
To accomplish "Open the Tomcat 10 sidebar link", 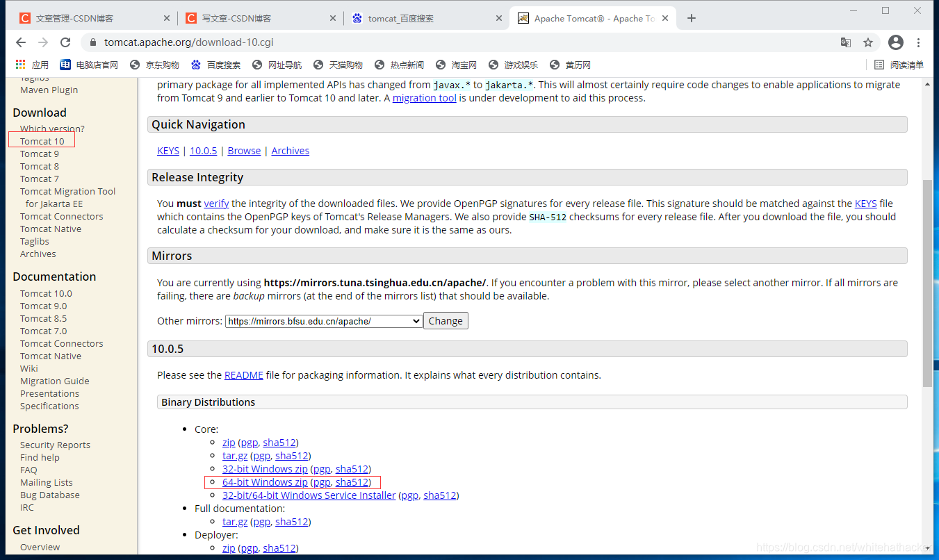I will [42, 141].
